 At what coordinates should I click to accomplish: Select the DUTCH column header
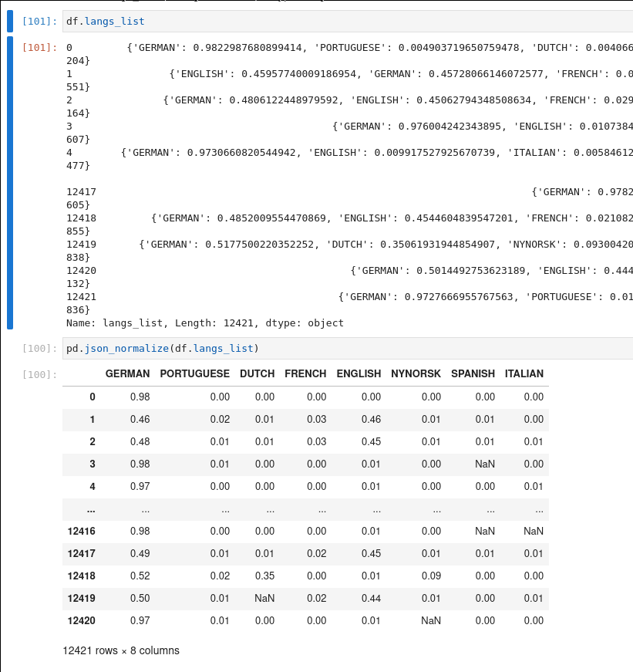click(x=257, y=374)
